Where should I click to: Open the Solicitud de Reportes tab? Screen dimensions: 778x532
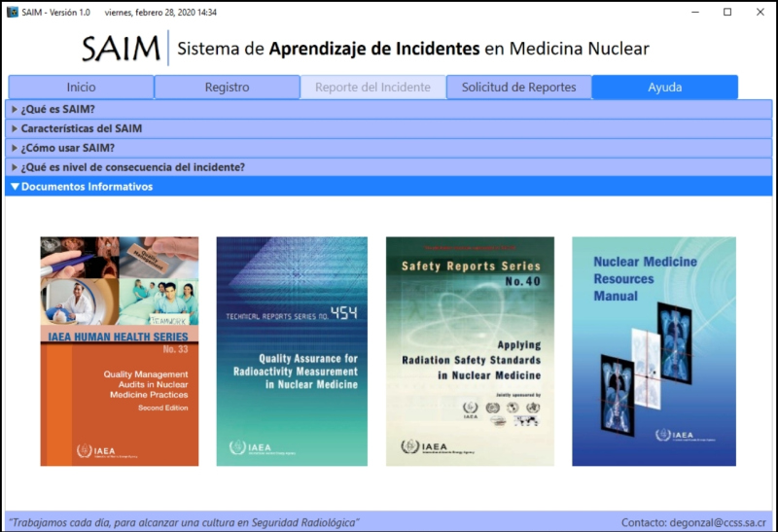[x=518, y=88]
